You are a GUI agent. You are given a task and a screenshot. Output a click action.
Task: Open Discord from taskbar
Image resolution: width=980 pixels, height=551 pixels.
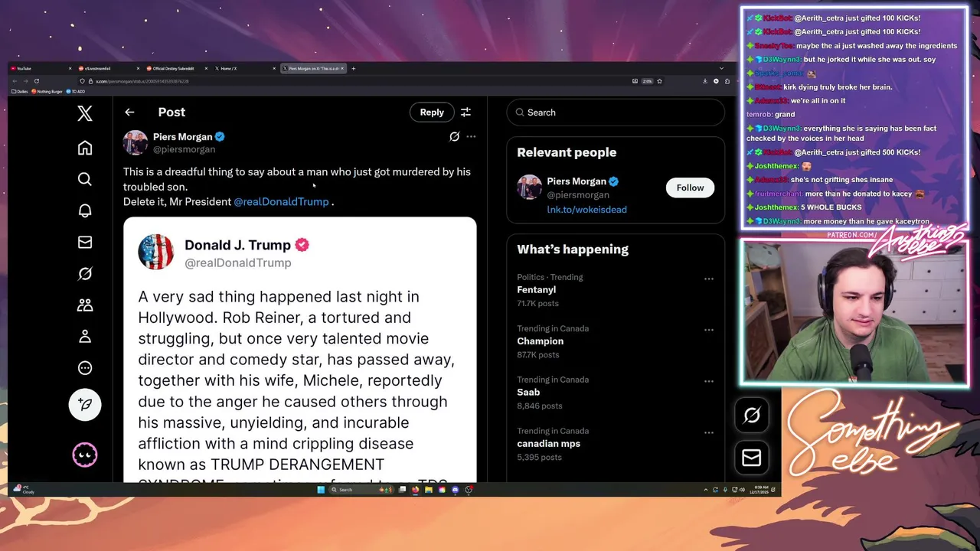[456, 490]
